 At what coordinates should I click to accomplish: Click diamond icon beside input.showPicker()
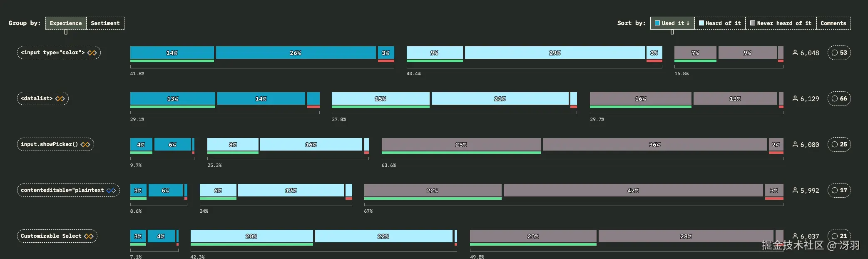point(85,144)
